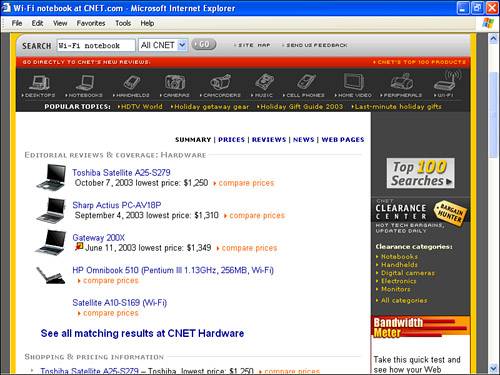Open the View menu
This screenshot has height=375, width=500.
[60, 23]
